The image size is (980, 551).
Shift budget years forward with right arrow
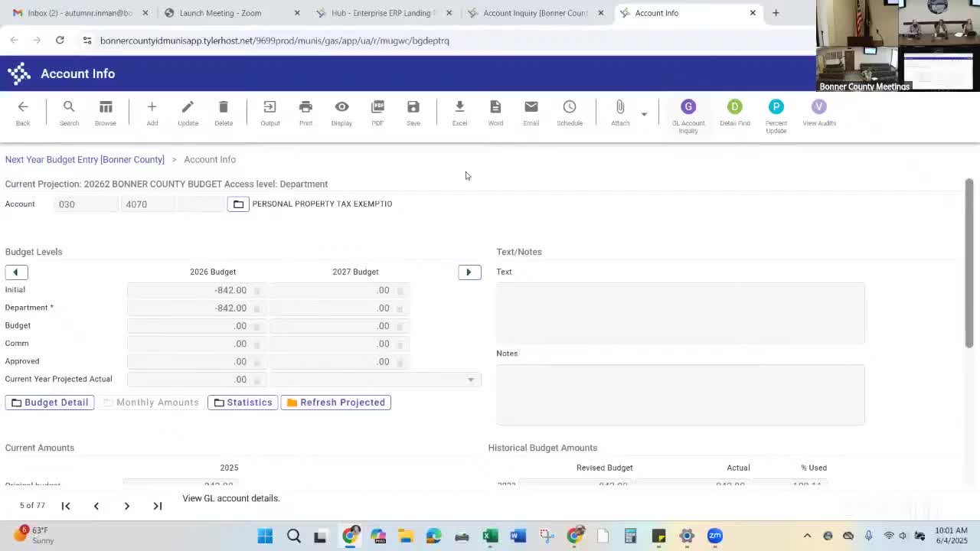[x=469, y=272]
